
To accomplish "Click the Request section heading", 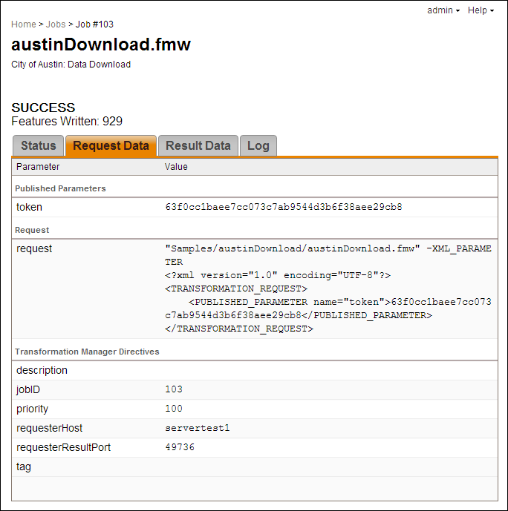I will [32, 230].
